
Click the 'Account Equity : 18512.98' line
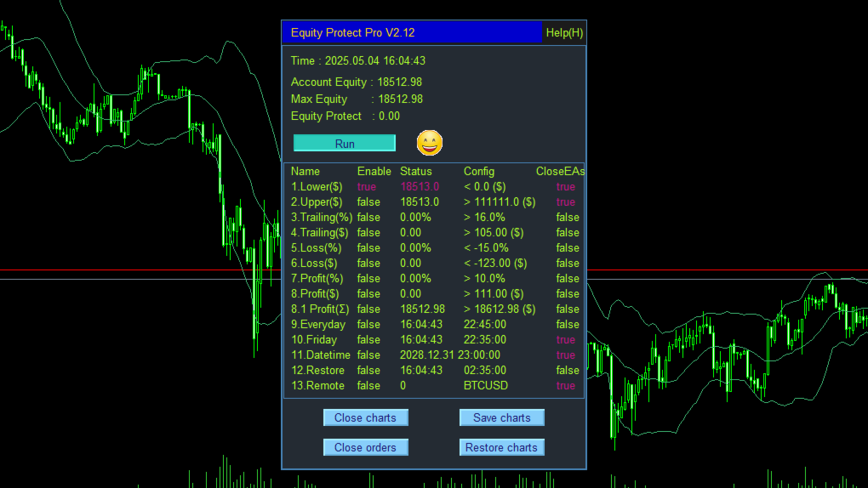(357, 82)
